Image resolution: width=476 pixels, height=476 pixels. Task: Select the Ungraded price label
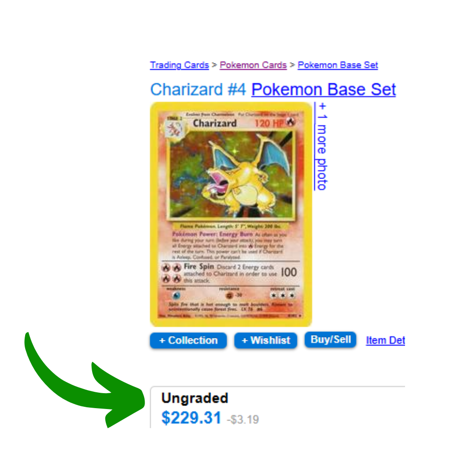(195, 398)
